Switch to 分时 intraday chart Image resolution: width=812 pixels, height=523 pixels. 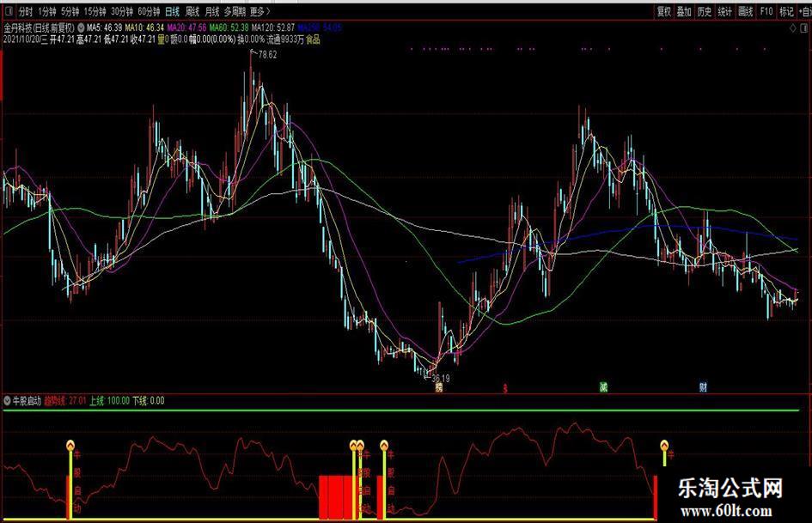click(25, 11)
